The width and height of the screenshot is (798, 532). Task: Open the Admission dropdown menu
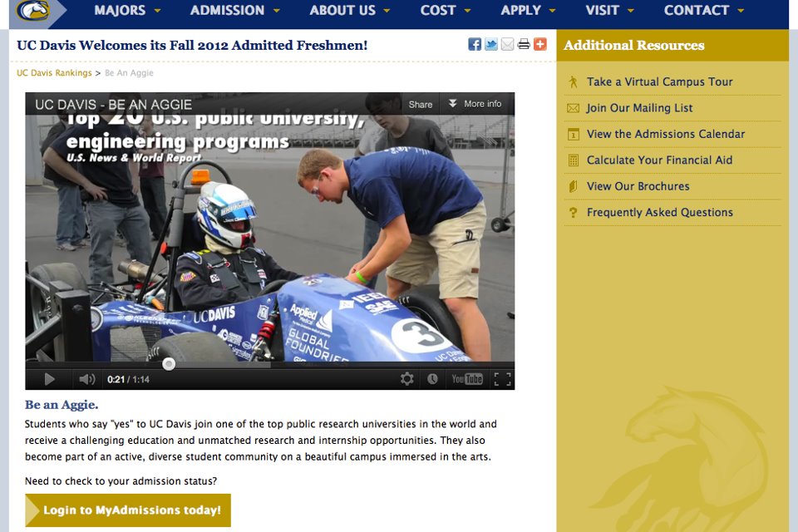[234, 10]
